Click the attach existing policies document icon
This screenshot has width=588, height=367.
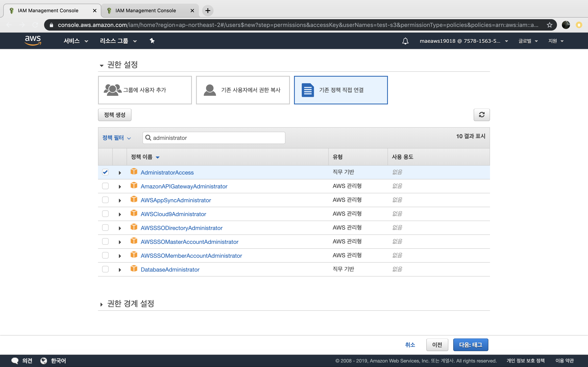308,90
